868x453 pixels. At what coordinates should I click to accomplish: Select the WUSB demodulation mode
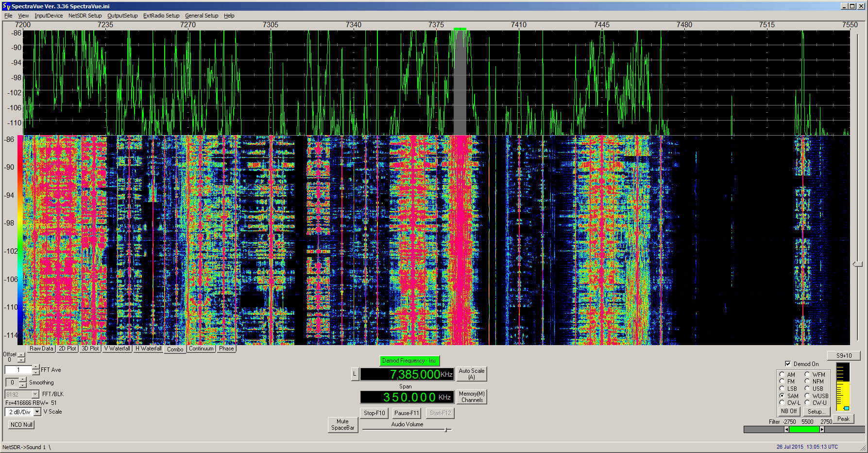point(816,396)
